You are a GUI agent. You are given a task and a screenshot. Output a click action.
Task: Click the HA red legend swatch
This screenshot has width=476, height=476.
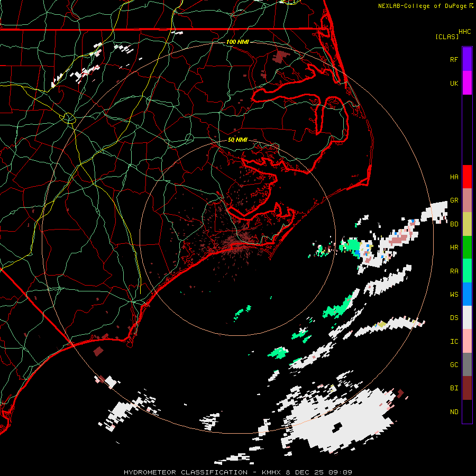[467, 177]
